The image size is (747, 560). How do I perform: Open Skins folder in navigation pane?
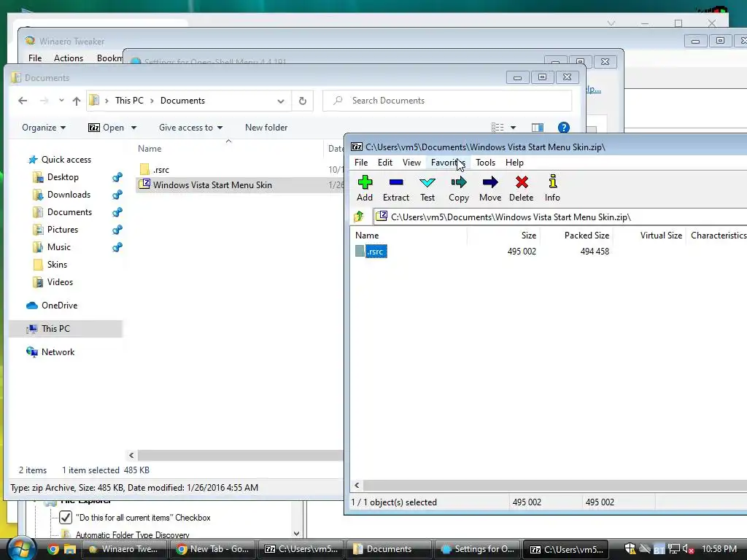[x=57, y=265]
